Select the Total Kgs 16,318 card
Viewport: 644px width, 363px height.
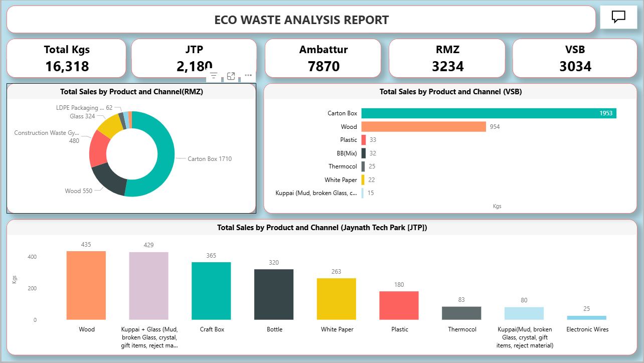pyautogui.click(x=66, y=58)
